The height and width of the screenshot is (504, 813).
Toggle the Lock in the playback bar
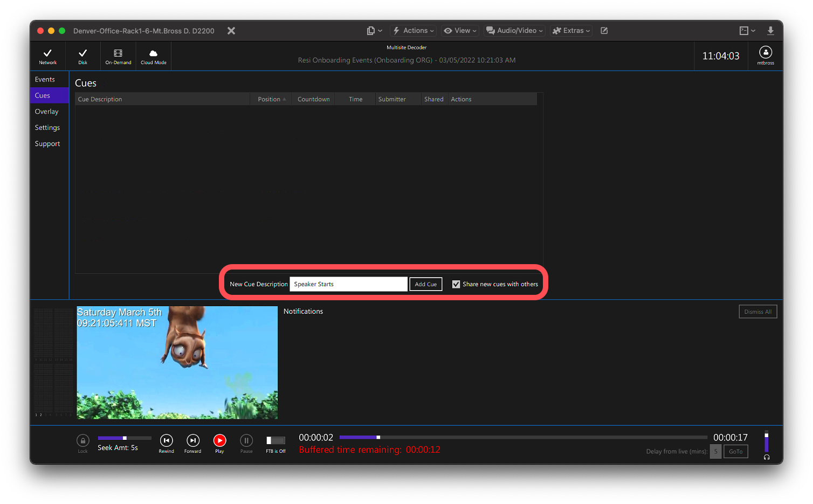[x=82, y=440]
